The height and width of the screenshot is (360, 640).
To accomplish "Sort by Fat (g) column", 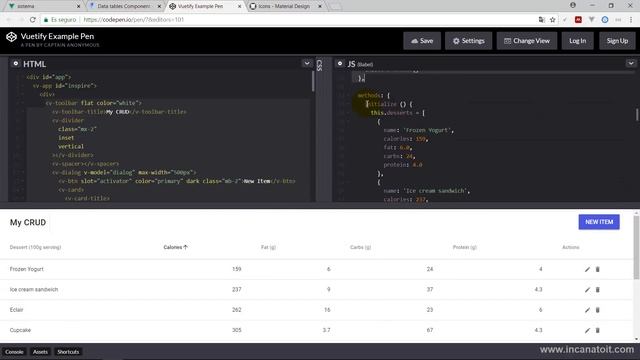I will point(268,247).
